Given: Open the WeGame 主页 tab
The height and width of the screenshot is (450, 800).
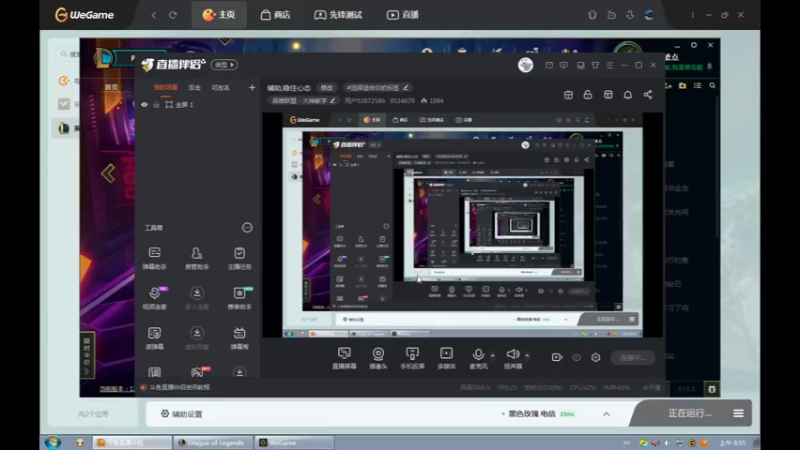Looking at the screenshot, I should [x=219, y=15].
